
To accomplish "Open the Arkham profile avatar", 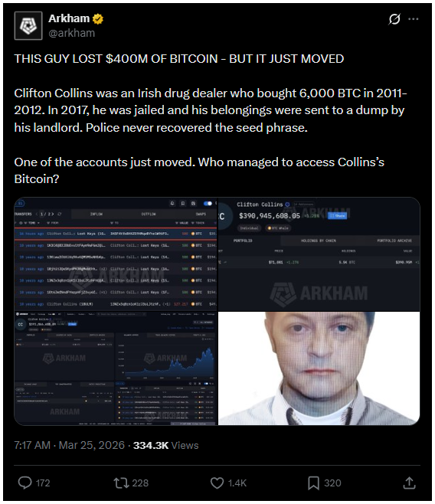I will click(28, 26).
